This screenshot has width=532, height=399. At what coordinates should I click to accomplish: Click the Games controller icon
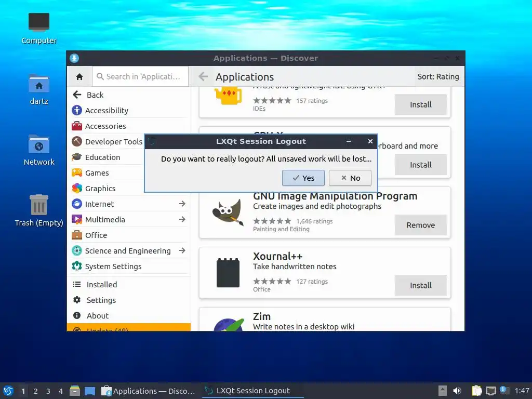77,172
